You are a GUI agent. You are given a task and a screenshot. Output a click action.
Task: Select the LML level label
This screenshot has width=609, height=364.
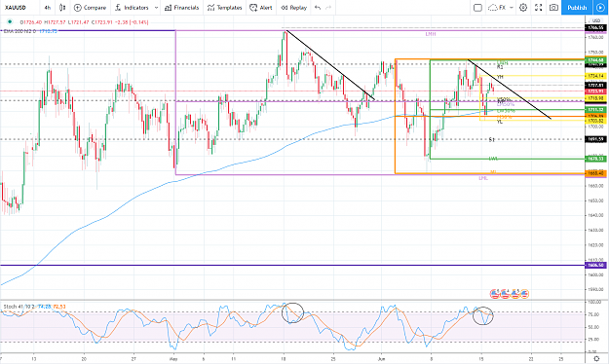[483, 178]
